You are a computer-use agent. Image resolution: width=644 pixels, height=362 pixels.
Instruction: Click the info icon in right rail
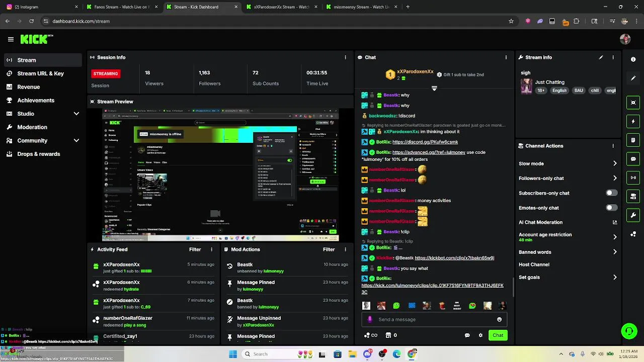[633, 59]
